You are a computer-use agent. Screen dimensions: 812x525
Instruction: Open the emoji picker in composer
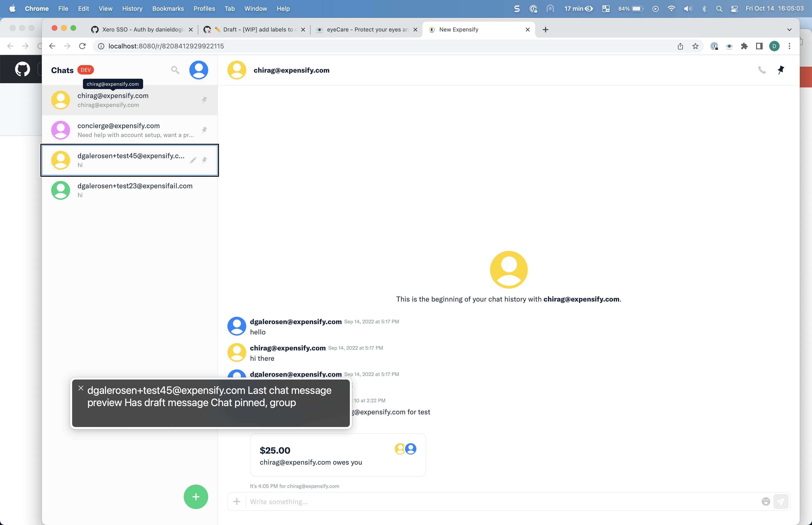[x=766, y=501]
